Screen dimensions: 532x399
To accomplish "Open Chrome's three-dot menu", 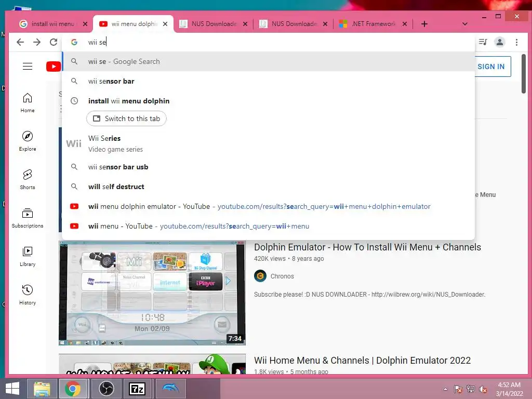I will coord(516,42).
